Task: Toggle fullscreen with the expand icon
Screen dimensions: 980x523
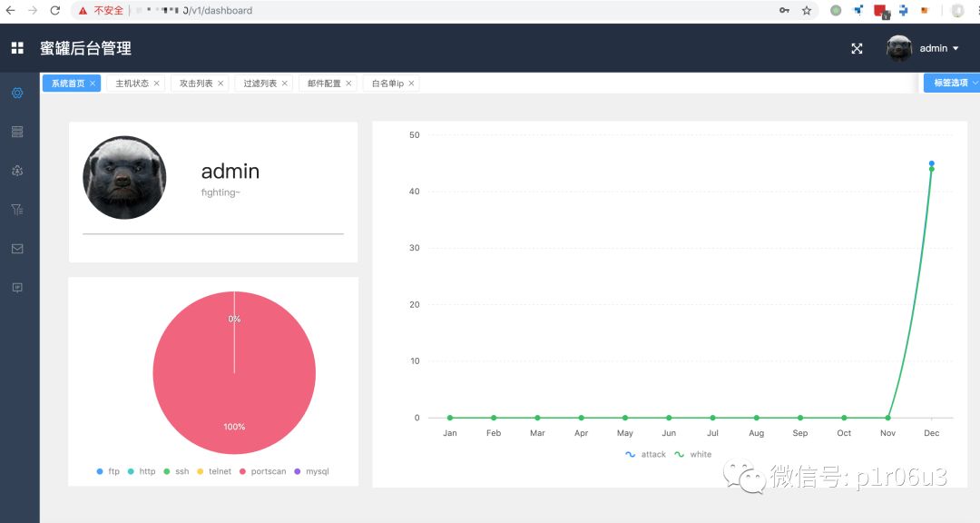Action: point(857,48)
